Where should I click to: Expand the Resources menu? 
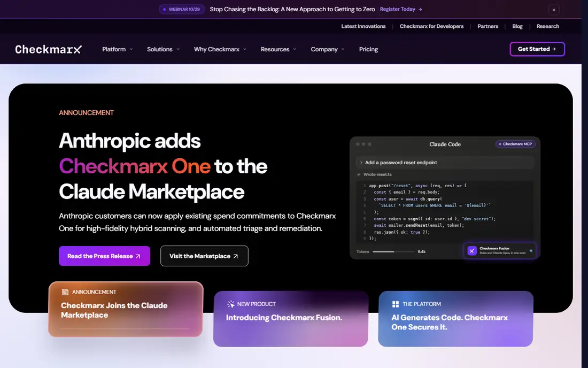(x=278, y=49)
